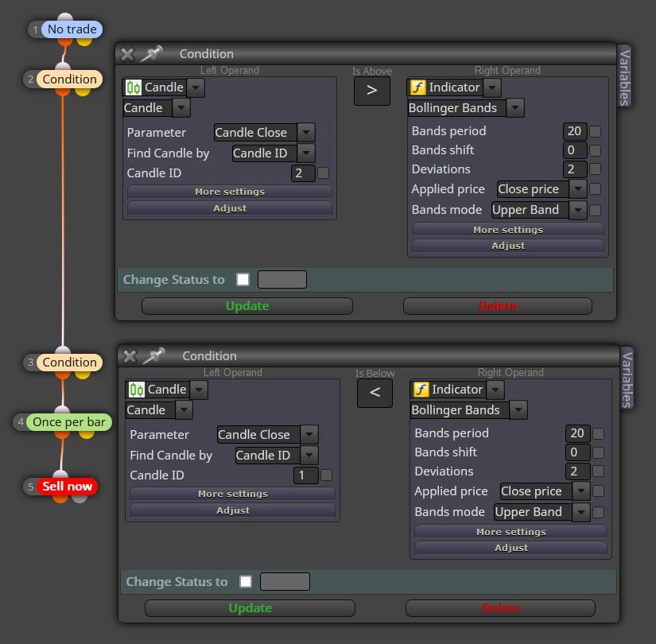This screenshot has width=656, height=644.
Task: Select the Once per bar block
Action: 69,422
